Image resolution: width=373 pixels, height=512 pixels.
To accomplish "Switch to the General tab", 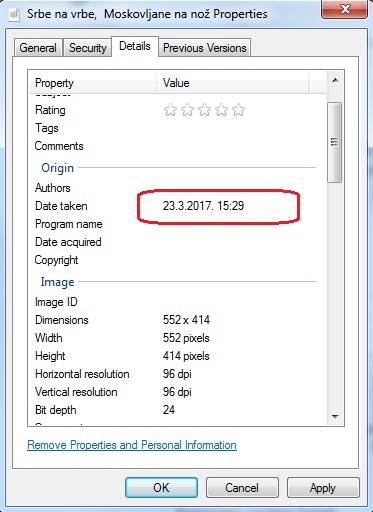I will point(38,48).
